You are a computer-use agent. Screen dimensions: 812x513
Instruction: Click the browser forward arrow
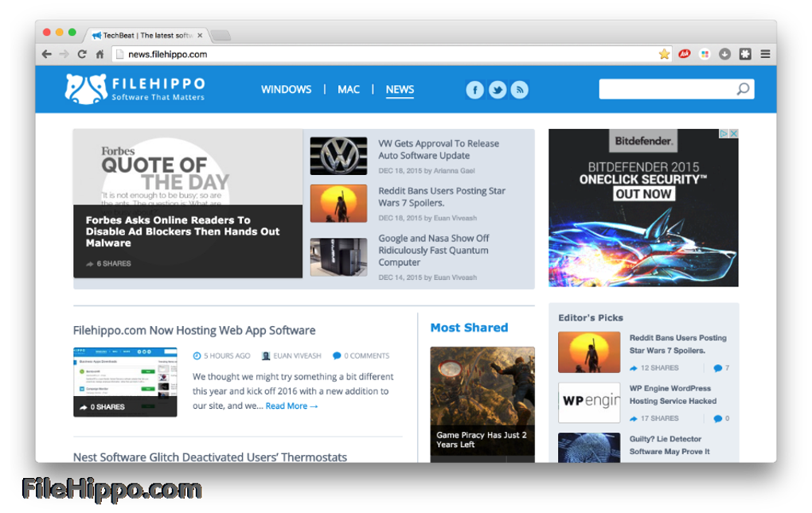pyautogui.click(x=64, y=54)
